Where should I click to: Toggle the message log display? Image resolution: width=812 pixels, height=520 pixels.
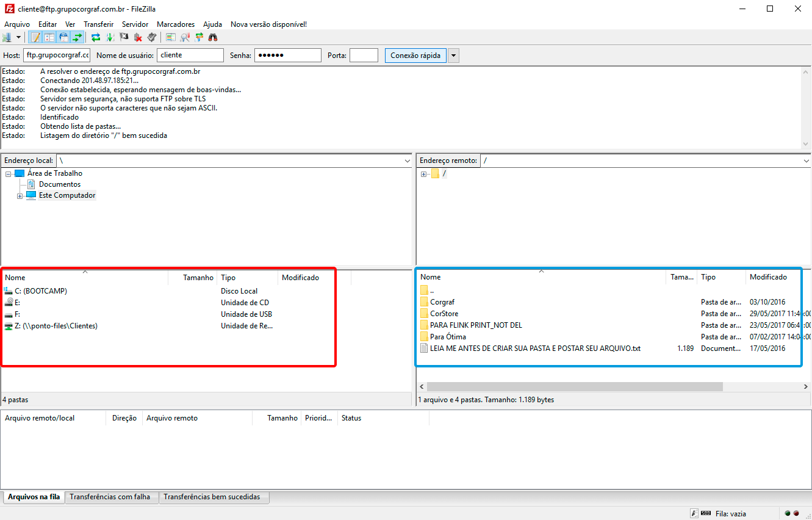(35, 37)
